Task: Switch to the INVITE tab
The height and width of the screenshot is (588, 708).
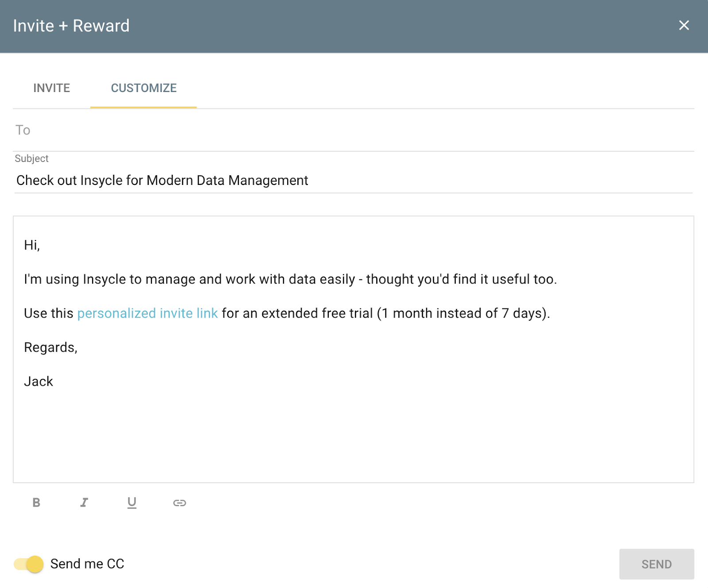Action: [x=52, y=88]
